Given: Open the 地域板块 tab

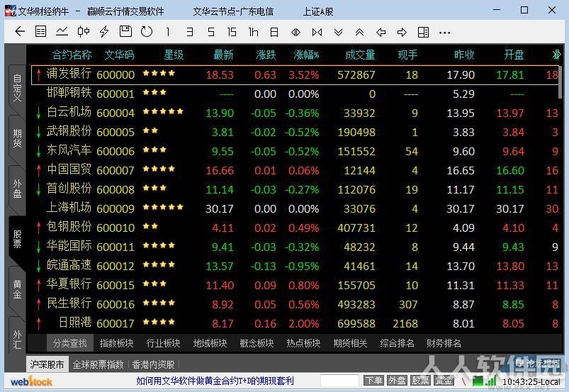Looking at the screenshot, I should click(210, 343).
